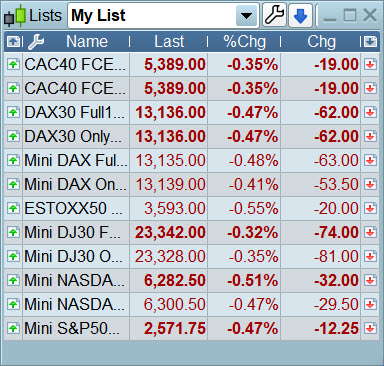
Task: Click the -0.32% change cell
Action: coord(252,232)
